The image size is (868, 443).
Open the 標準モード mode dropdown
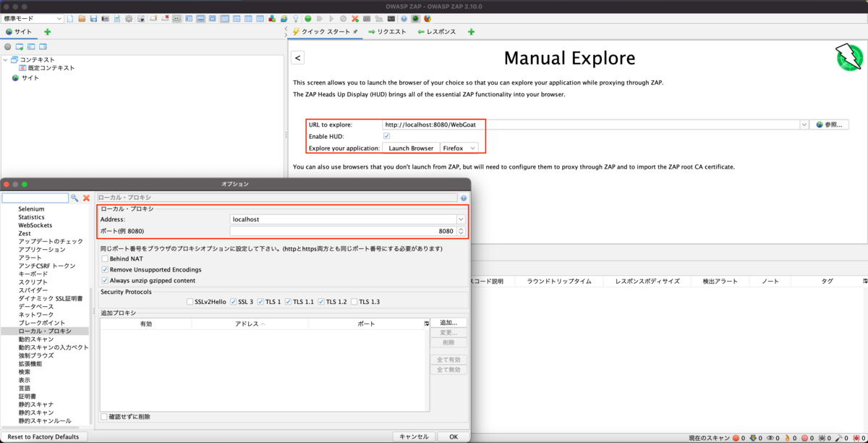33,18
